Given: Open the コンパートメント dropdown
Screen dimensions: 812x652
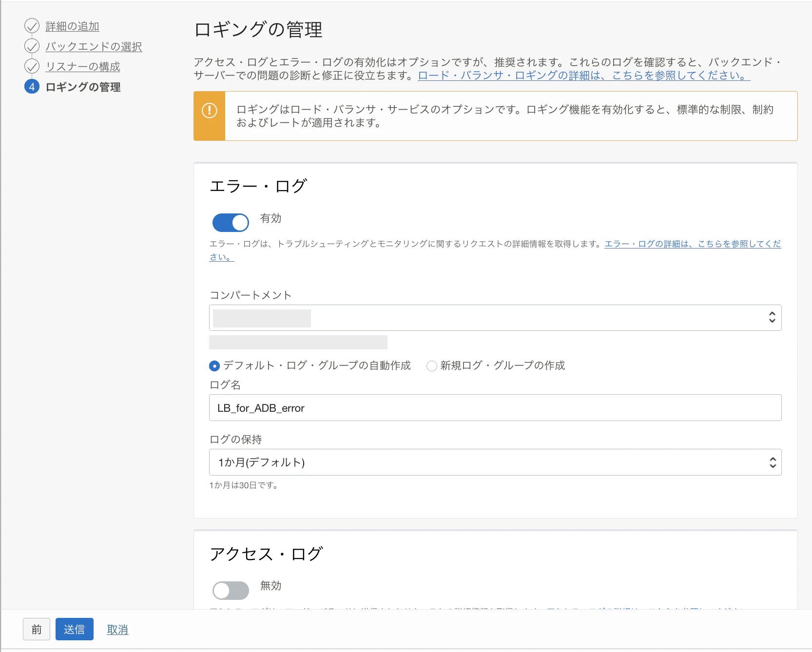Looking at the screenshot, I should click(x=495, y=318).
